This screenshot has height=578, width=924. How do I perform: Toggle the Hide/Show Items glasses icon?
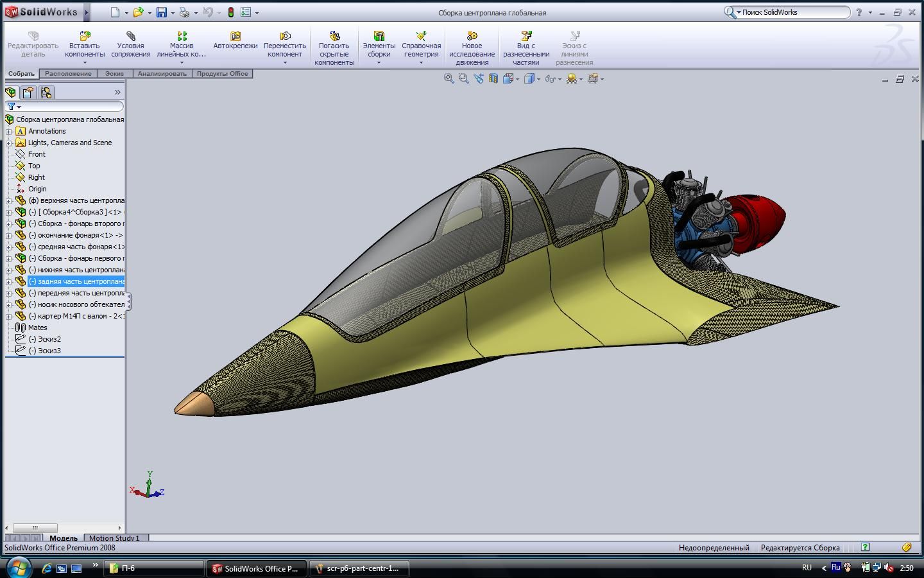549,78
